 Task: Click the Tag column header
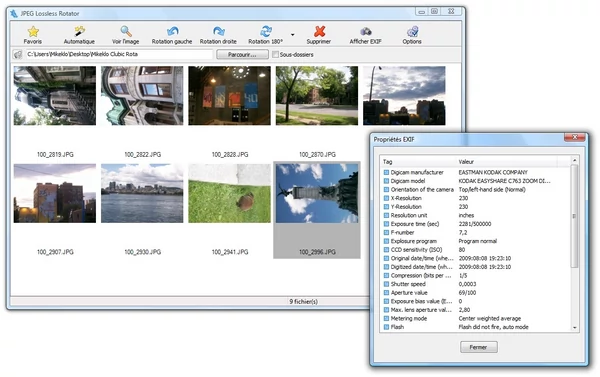(419, 162)
